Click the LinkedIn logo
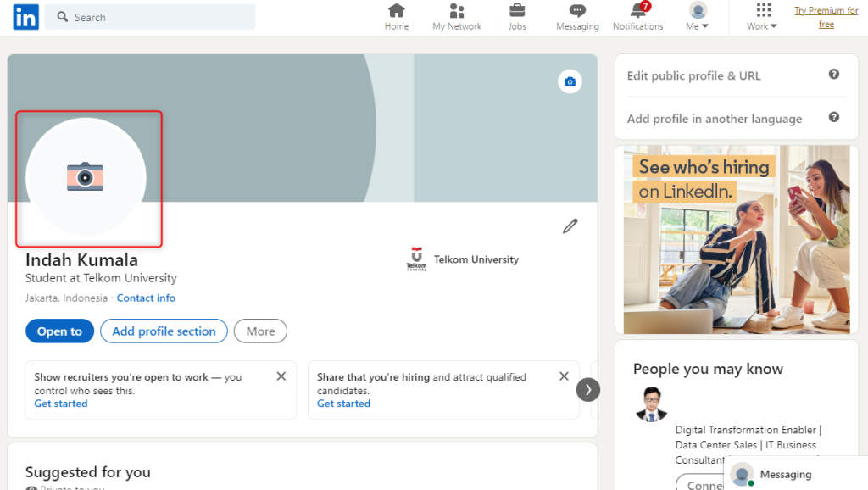The width and height of the screenshot is (868, 490). point(26,17)
